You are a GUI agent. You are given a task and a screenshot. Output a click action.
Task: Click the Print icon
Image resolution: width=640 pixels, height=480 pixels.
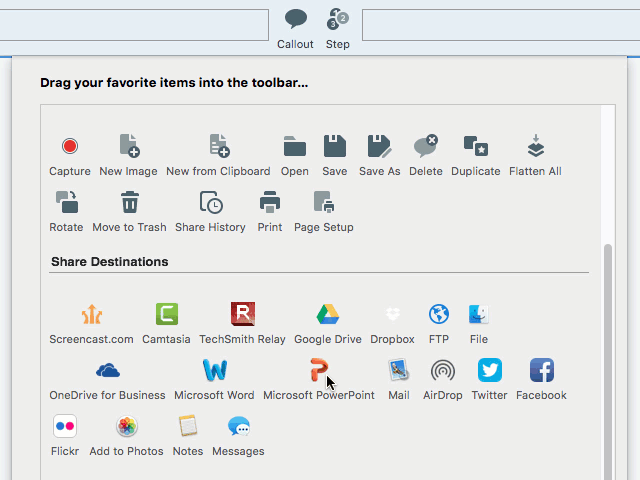(270, 202)
